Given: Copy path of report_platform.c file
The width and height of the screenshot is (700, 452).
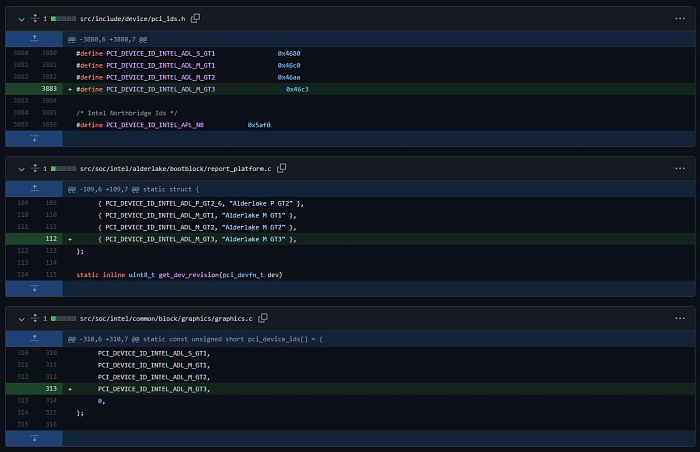Looking at the screenshot, I should click(282, 168).
